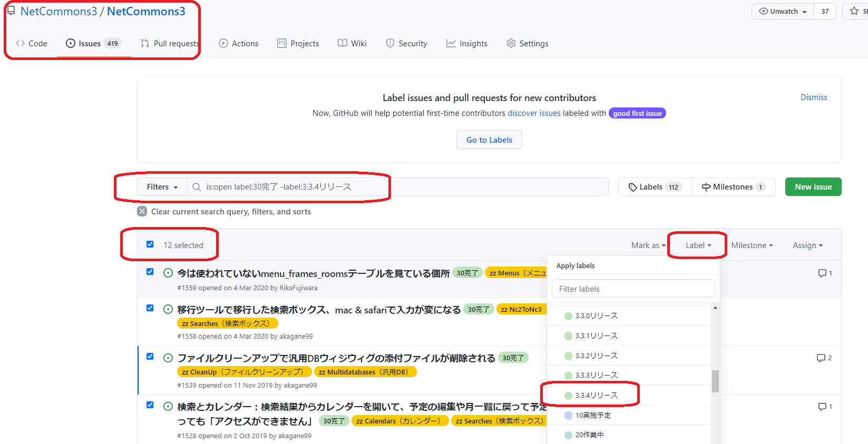Screen dimensions: 868x444
Task: Click open issue icon for issue #1528
Action: [x=168, y=407]
